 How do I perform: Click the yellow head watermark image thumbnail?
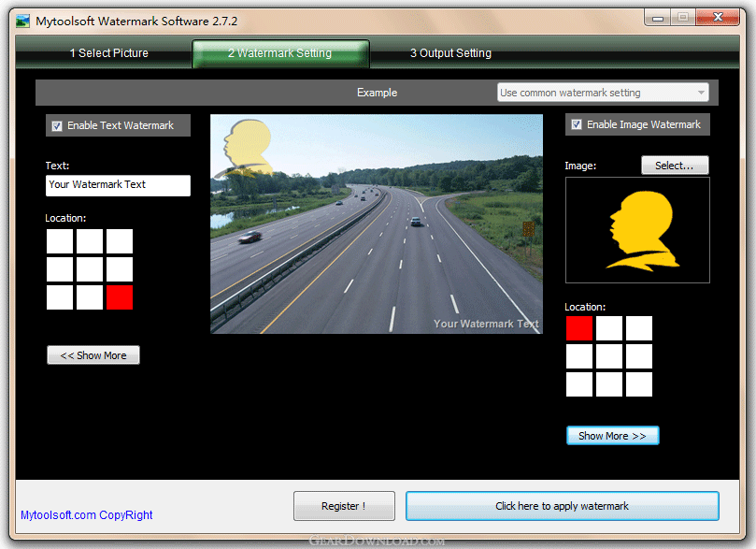[x=637, y=230]
